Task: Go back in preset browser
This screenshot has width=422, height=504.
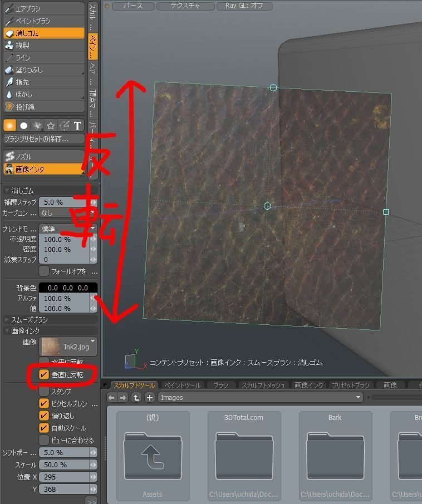Action: click(111, 398)
